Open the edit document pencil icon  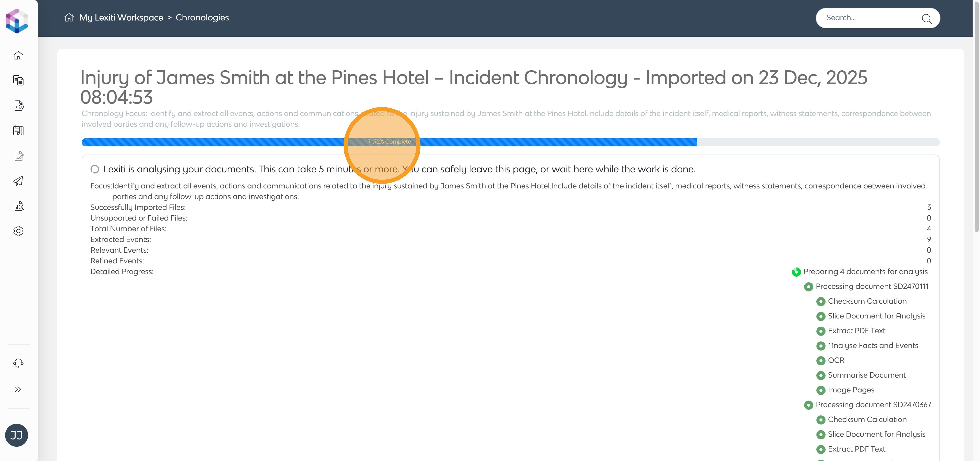19,156
